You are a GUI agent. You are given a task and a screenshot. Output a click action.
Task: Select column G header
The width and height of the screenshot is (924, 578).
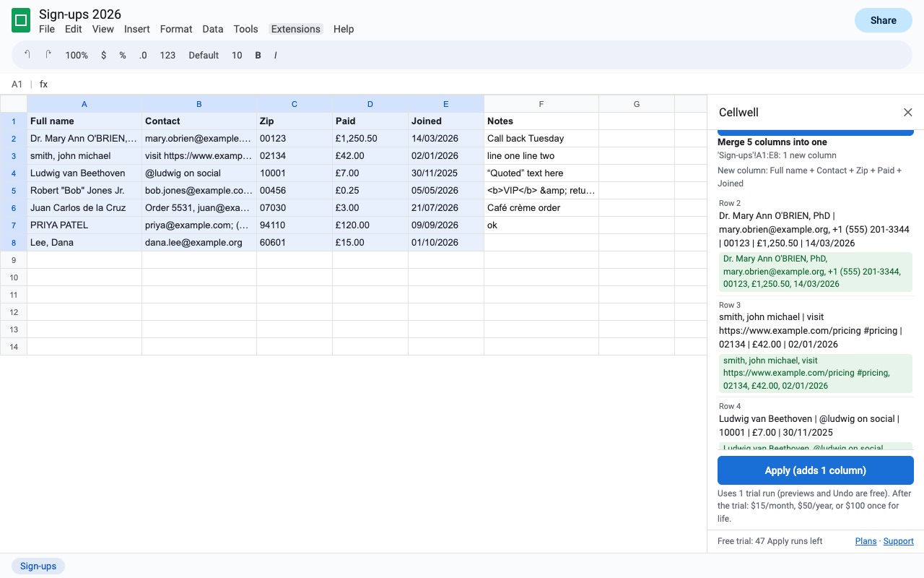coord(637,104)
